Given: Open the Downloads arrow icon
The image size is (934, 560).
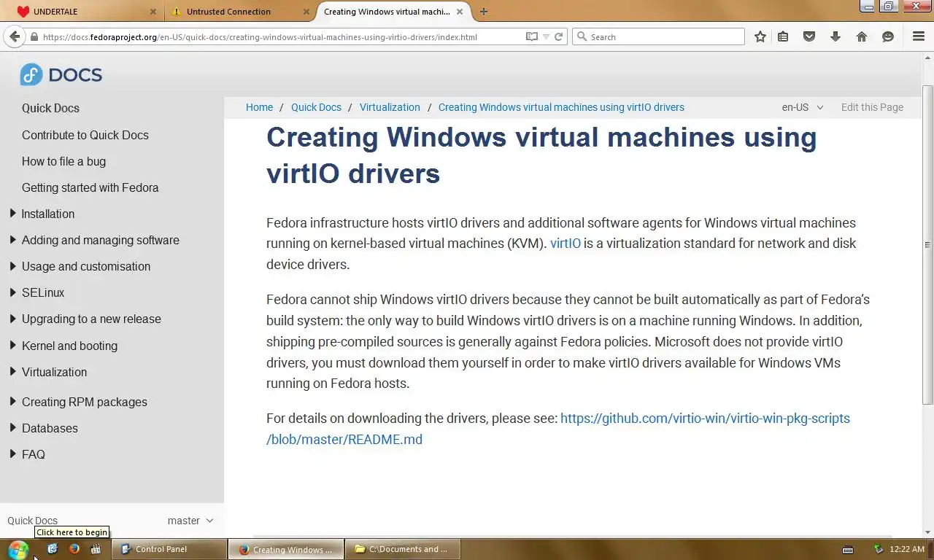Looking at the screenshot, I should point(835,36).
